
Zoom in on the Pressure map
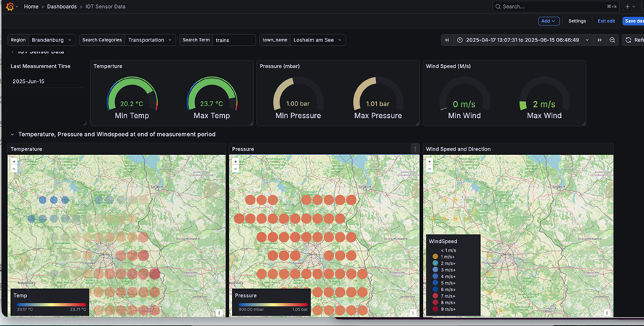click(235, 162)
